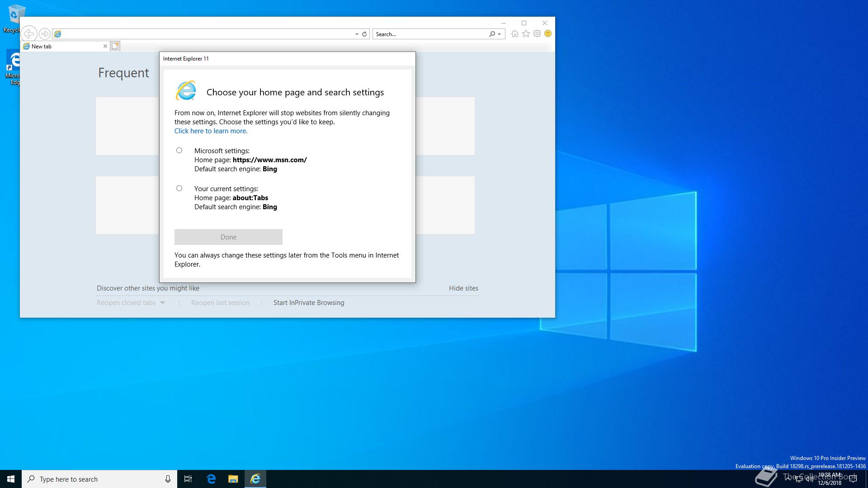Click Discover other sites you might like
Viewport: 868px width, 488px height.
pyautogui.click(x=148, y=288)
